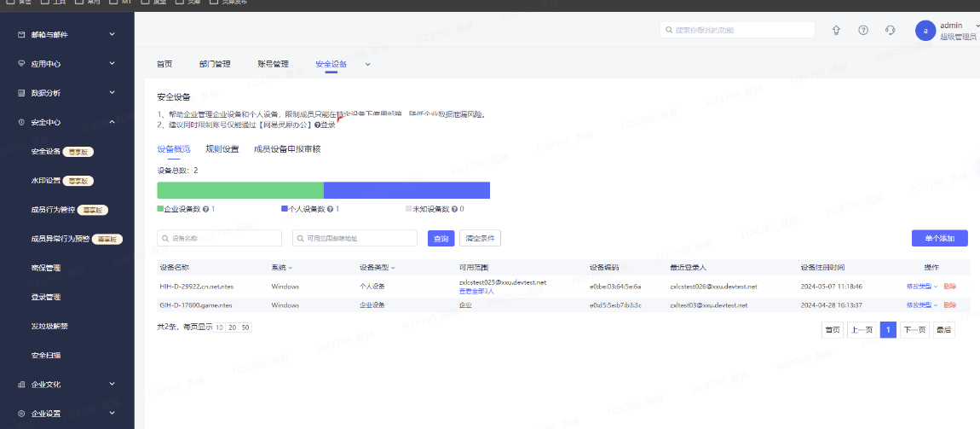The height and width of the screenshot is (429, 980).
Task: Set page size to 20 per page
Action: pyautogui.click(x=233, y=328)
